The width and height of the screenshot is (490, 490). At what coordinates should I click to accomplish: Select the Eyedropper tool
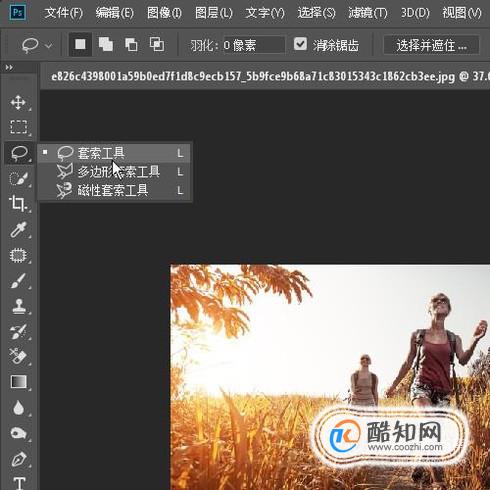coord(18,229)
